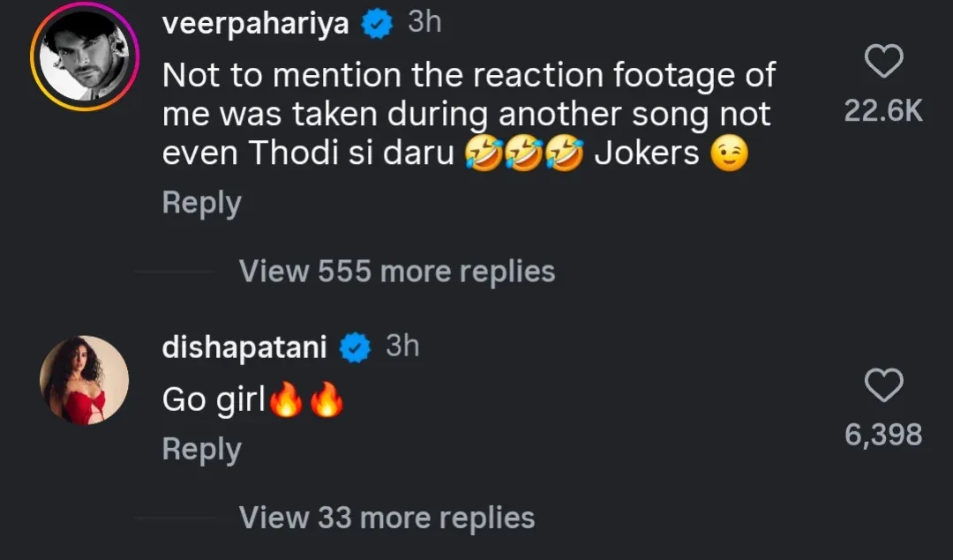Tap the laughing emojis in veerpahariya's comment
Screen dimensions: 953x560
click(524, 154)
